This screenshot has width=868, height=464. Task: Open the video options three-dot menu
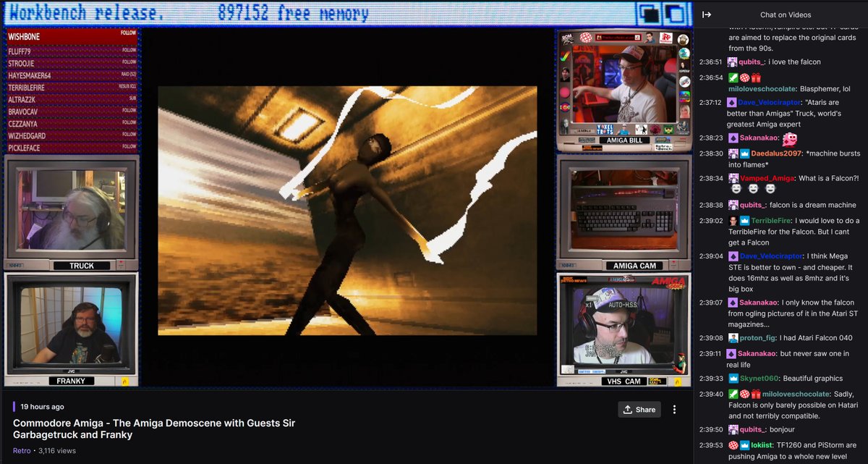675,409
